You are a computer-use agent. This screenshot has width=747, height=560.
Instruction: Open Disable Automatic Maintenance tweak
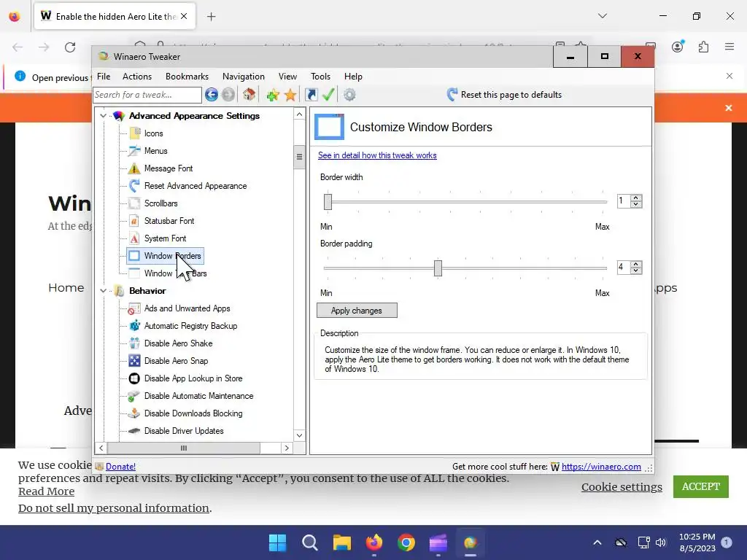(x=198, y=396)
